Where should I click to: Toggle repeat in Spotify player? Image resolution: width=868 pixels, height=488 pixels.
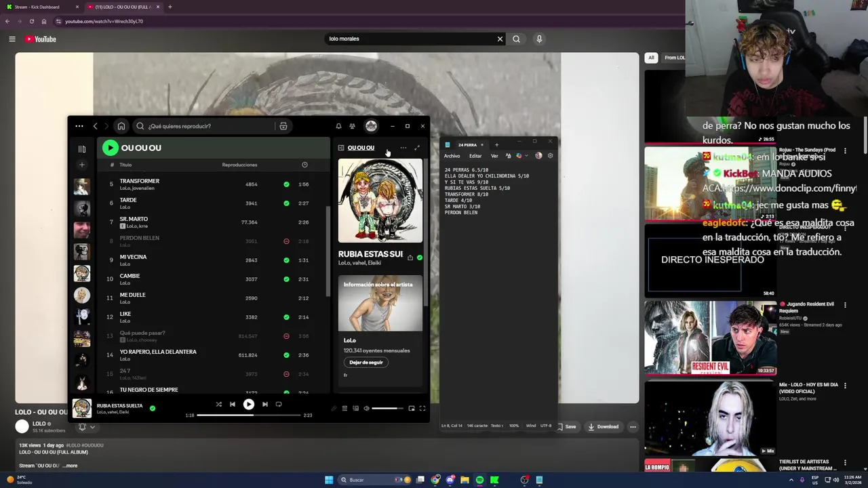279,405
